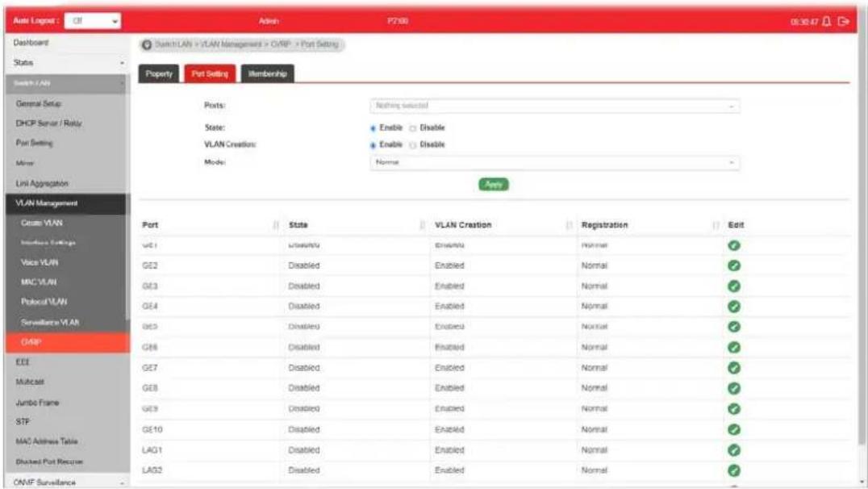Click the logout icon in header
The height and width of the screenshot is (489, 868).
(x=843, y=21)
